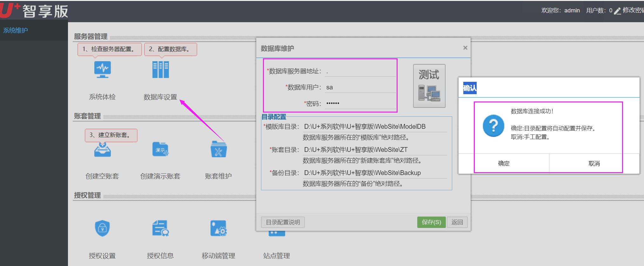This screenshot has width=644, height=266.
Task: Open the 移动端管理 icon
Action: pyautogui.click(x=218, y=228)
